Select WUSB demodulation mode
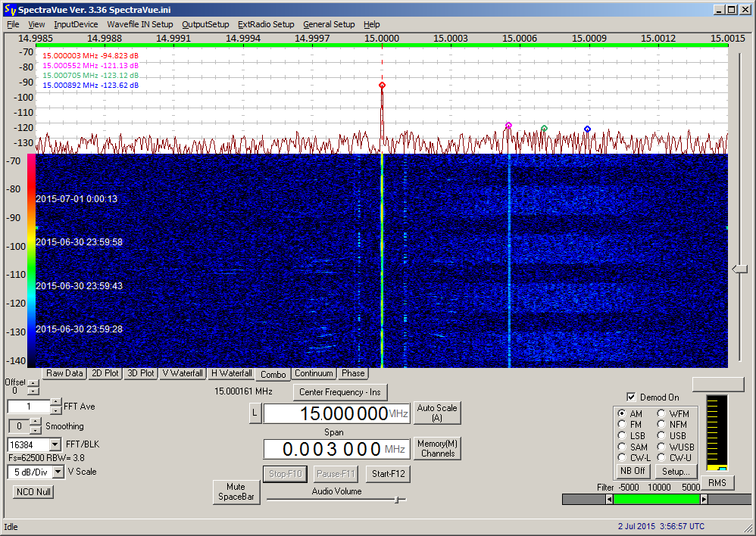 (661, 447)
